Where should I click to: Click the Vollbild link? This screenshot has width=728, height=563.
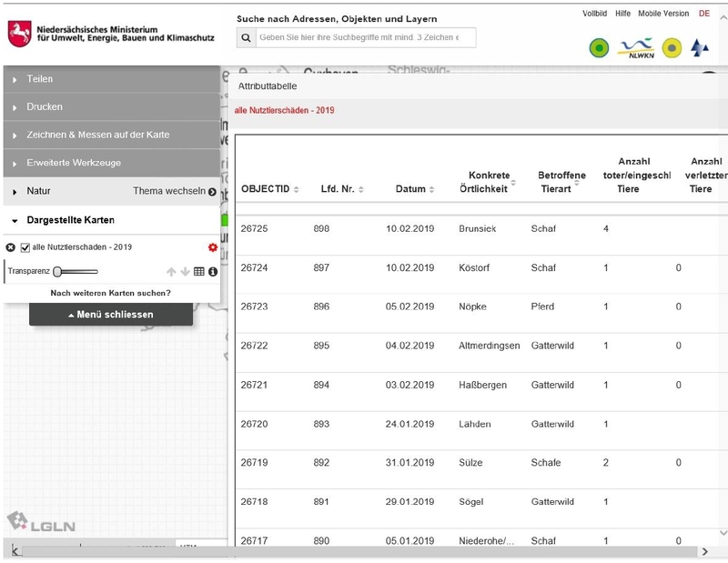(594, 14)
